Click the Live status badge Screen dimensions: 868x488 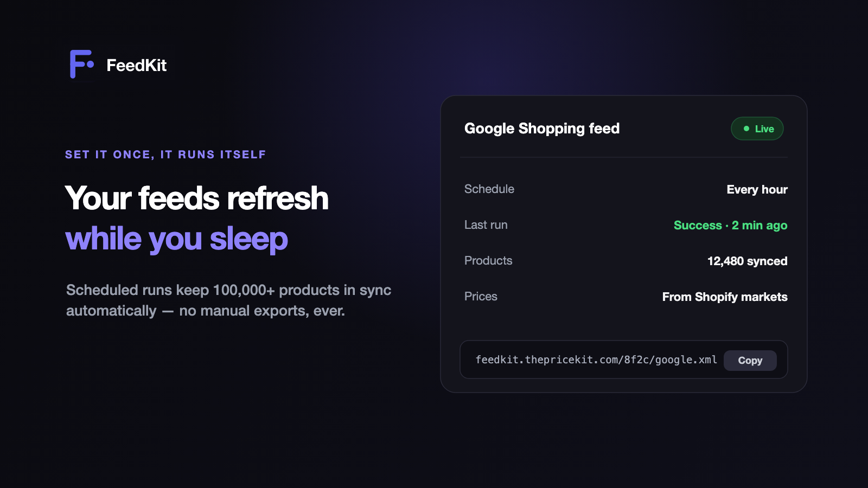pyautogui.click(x=757, y=129)
